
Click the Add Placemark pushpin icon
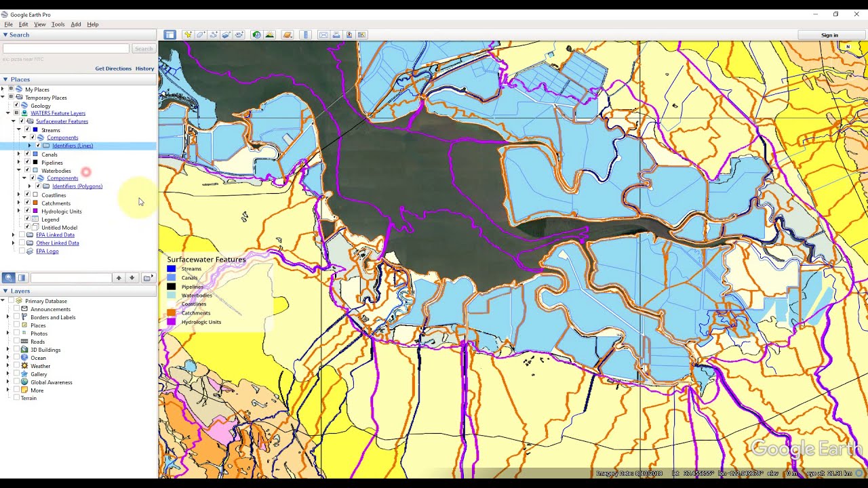[188, 35]
